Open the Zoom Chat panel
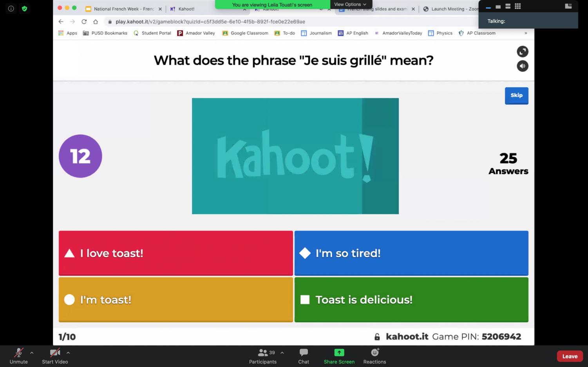 304,356
